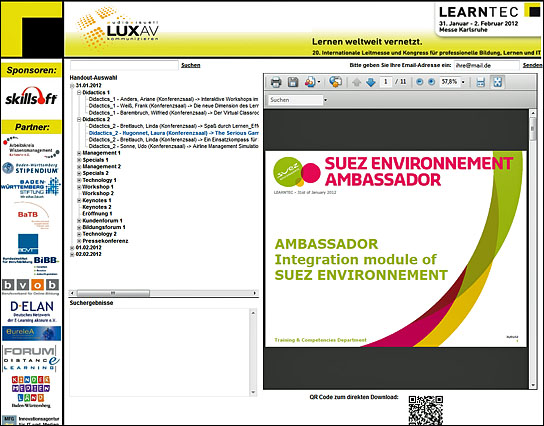Click Baden-Württemberg Stipendium logo

(31, 168)
